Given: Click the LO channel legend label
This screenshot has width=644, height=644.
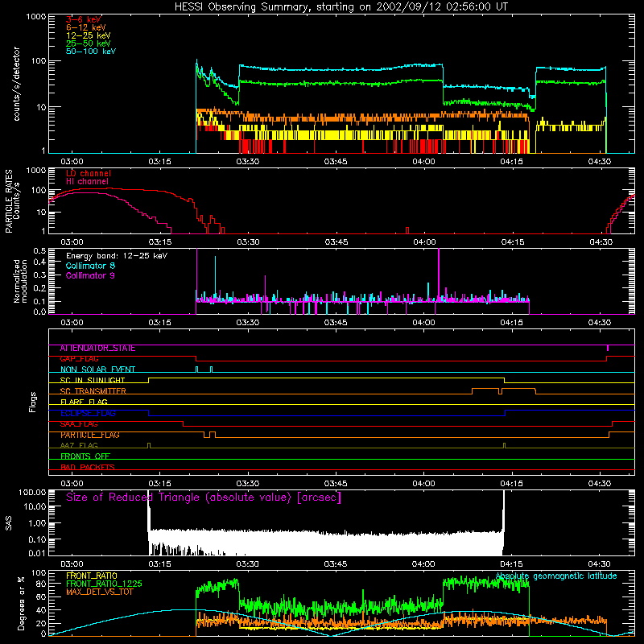Looking at the screenshot, I should coord(89,173).
